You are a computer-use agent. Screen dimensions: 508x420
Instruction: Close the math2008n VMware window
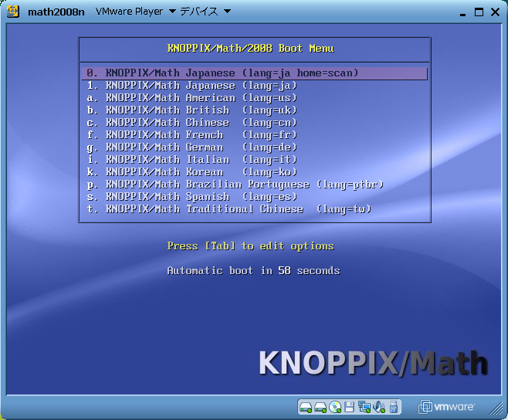495,12
